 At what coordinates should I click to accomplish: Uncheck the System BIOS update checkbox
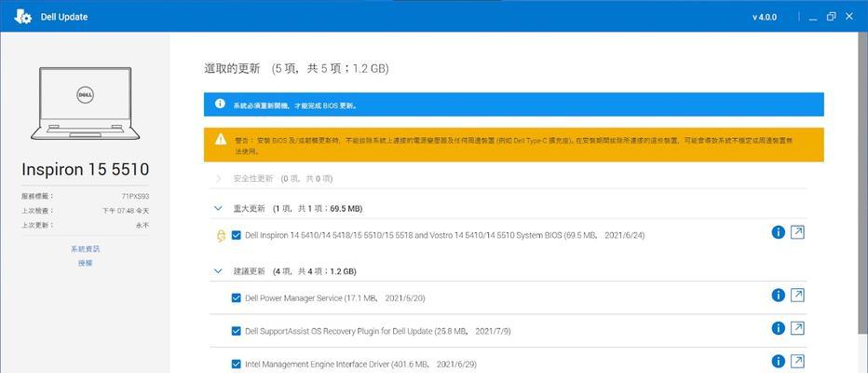pos(237,236)
